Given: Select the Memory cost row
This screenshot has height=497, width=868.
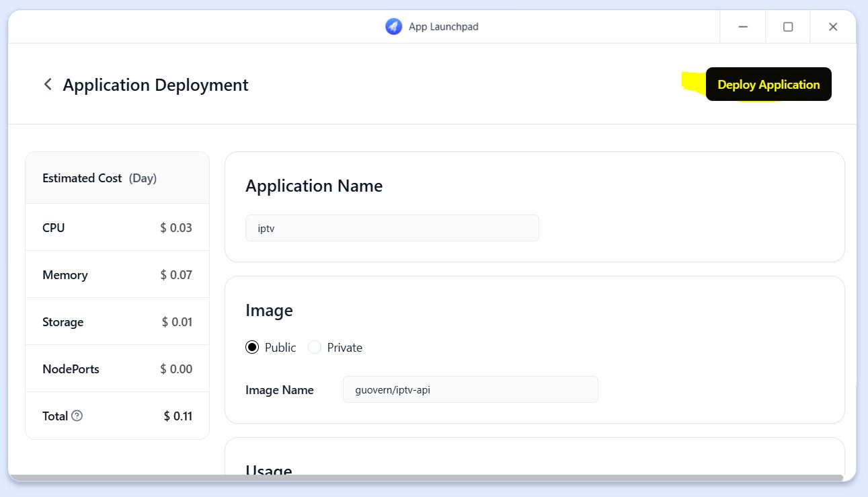Looking at the screenshot, I should pos(117,275).
